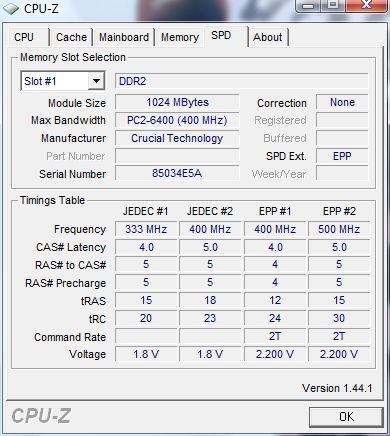Click JEDEC #2 tRC value 23
The image size is (390, 436).
point(210,318)
